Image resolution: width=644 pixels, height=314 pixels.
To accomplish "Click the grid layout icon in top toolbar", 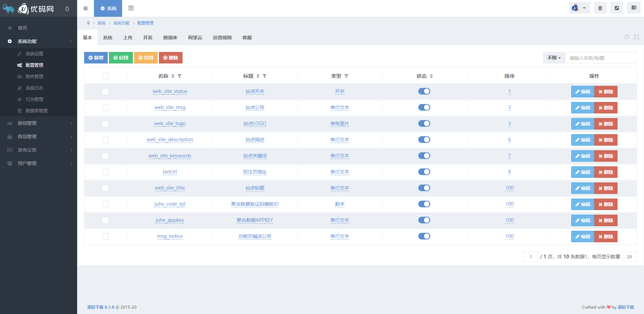I will pos(131,8).
